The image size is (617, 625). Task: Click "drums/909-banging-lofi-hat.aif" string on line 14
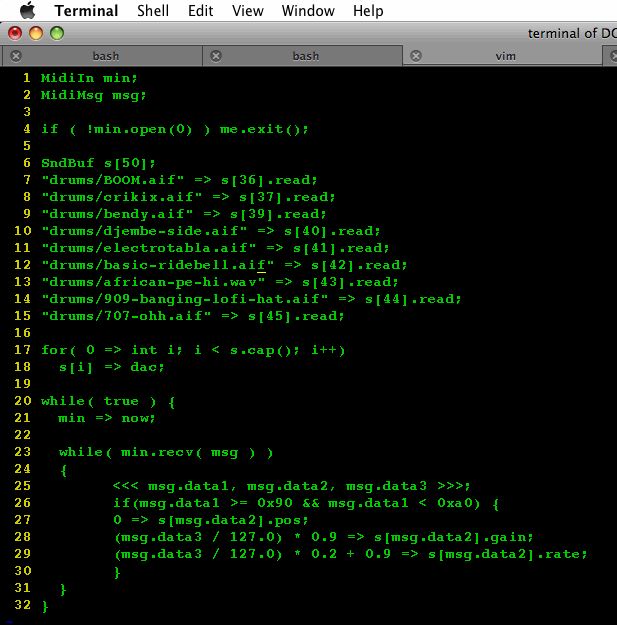point(185,299)
